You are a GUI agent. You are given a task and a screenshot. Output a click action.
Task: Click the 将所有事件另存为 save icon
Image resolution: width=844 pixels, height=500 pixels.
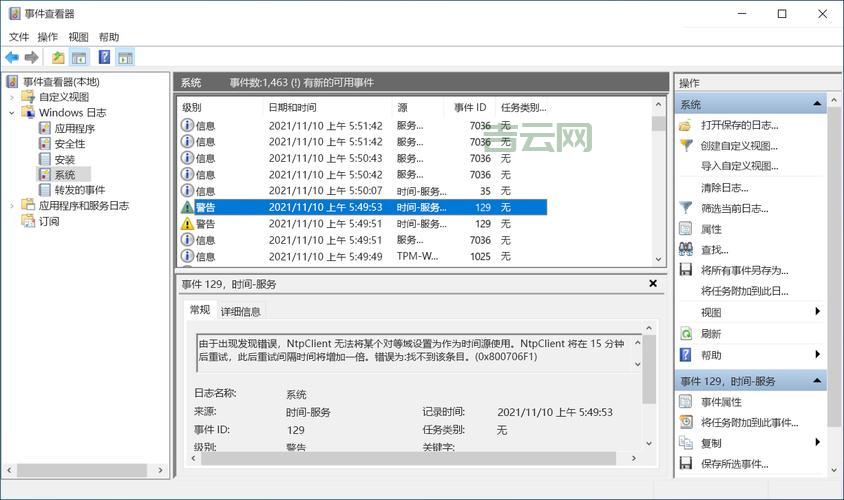coord(686,270)
